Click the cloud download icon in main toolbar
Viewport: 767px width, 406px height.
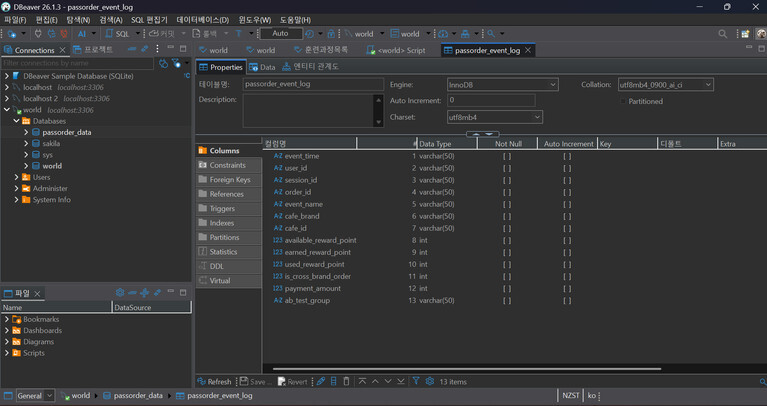point(443,34)
